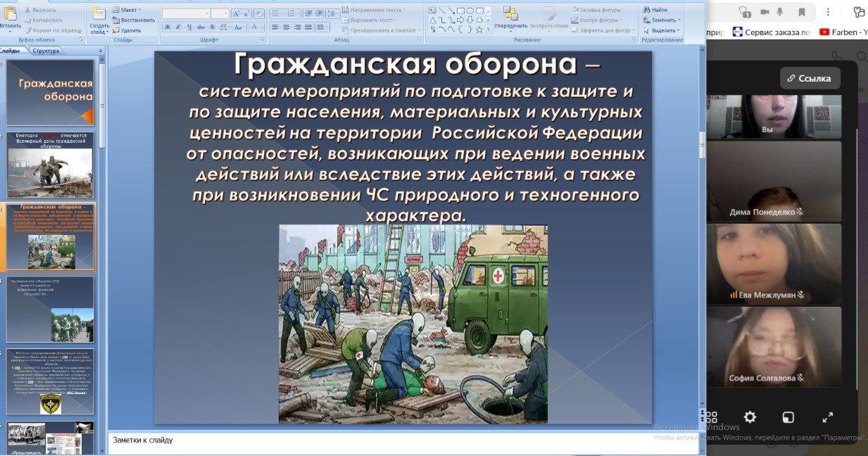Toggle Strikethrough (abc) formatting
Image resolution: width=868 pixels, height=456 pixels.
pyautogui.click(x=201, y=27)
